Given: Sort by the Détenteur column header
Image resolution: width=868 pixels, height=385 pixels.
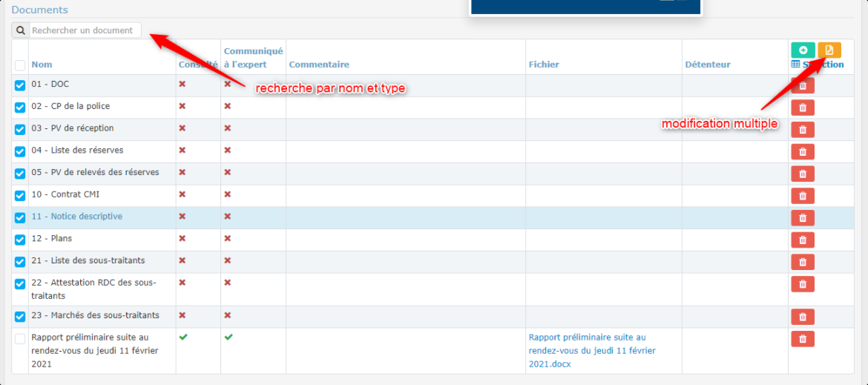Looking at the screenshot, I should coord(707,65).
